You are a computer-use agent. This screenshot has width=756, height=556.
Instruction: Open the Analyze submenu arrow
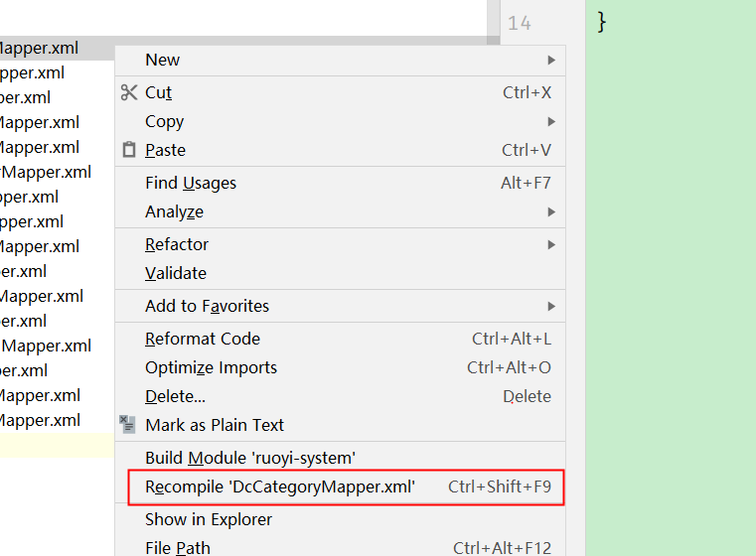click(551, 211)
